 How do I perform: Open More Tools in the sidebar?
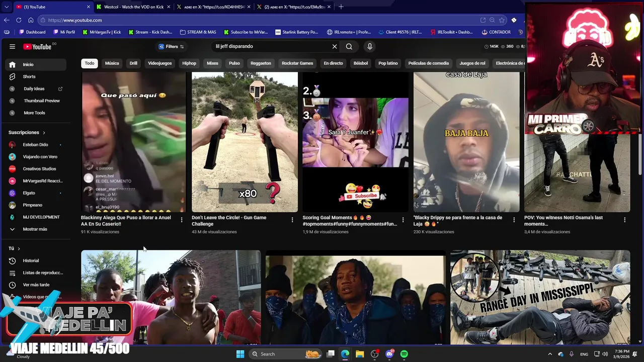pos(36,113)
